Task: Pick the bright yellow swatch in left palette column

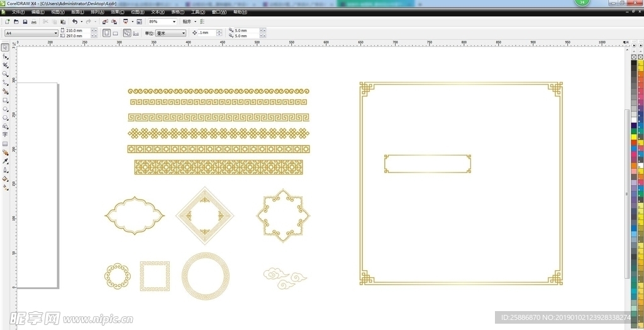Action: point(634,137)
